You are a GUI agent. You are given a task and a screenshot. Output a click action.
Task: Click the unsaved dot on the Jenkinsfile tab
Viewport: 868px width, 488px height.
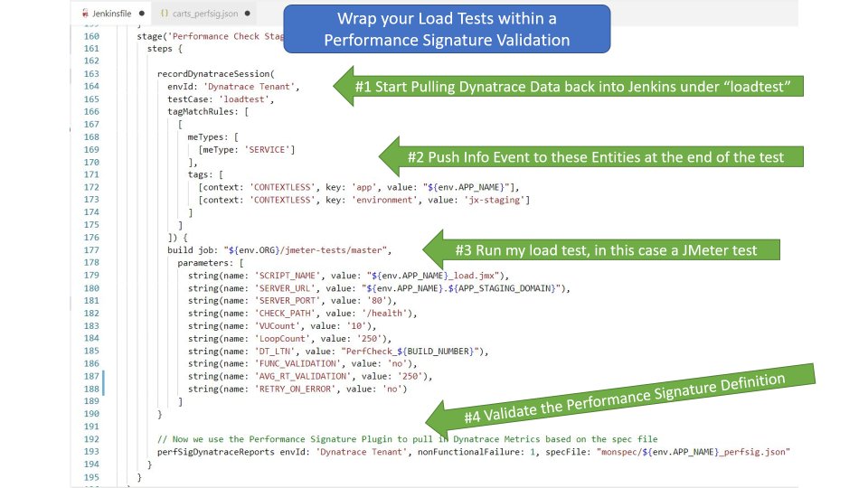(142, 14)
